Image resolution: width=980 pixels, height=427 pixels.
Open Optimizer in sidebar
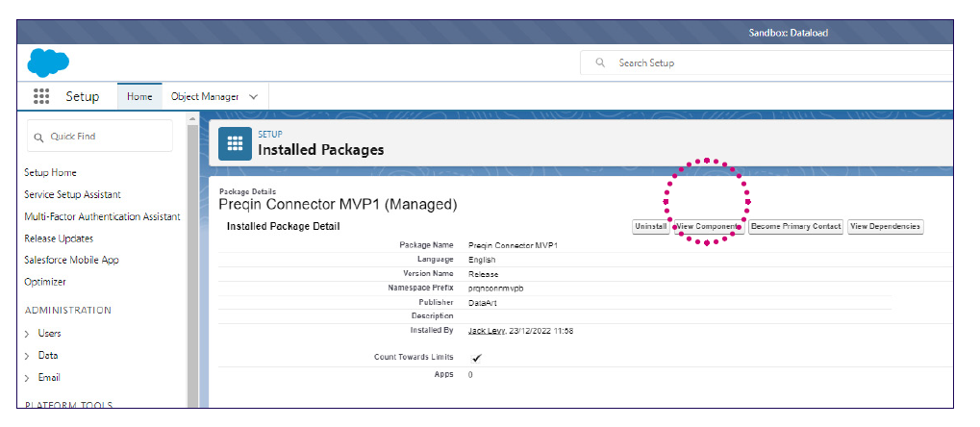[45, 282]
